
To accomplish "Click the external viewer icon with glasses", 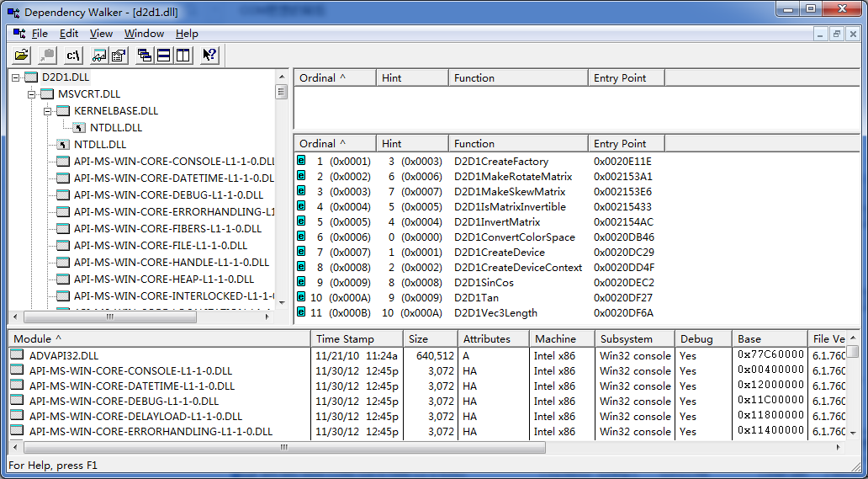I will tap(99, 55).
